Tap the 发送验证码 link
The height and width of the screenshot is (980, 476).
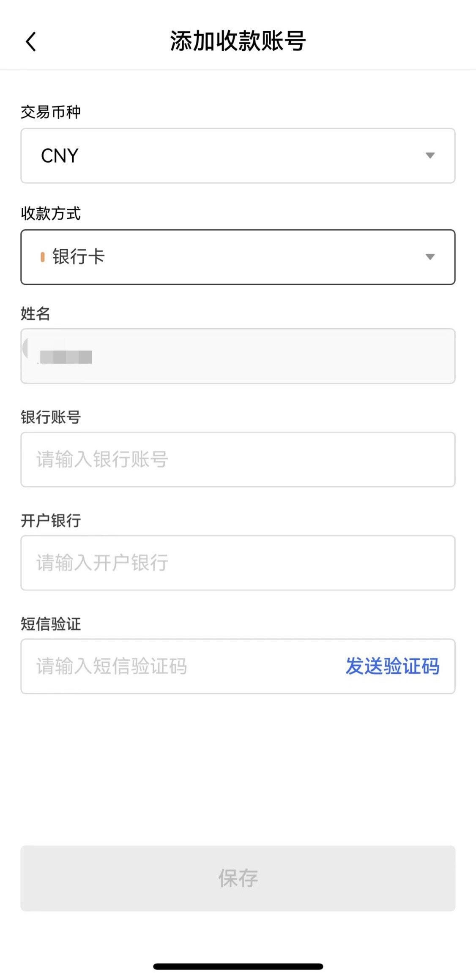[392, 666]
